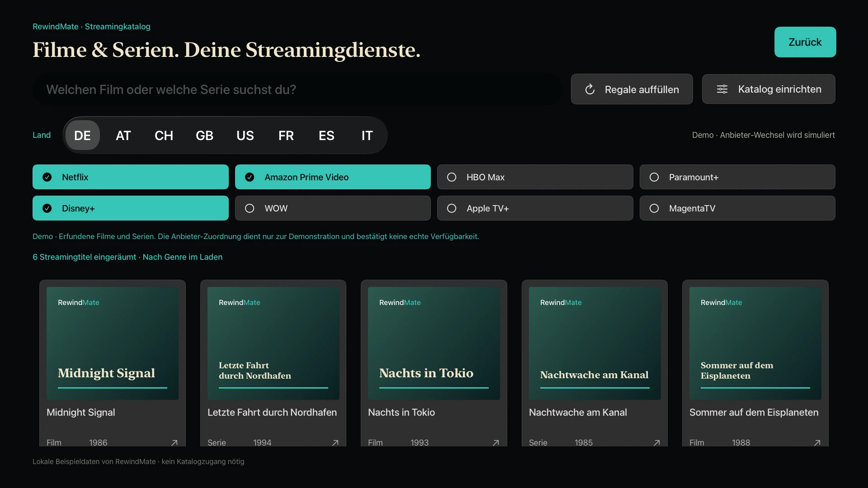Click the 1994 year on Letzte Fahrt card
The image size is (868, 488).
point(262,443)
